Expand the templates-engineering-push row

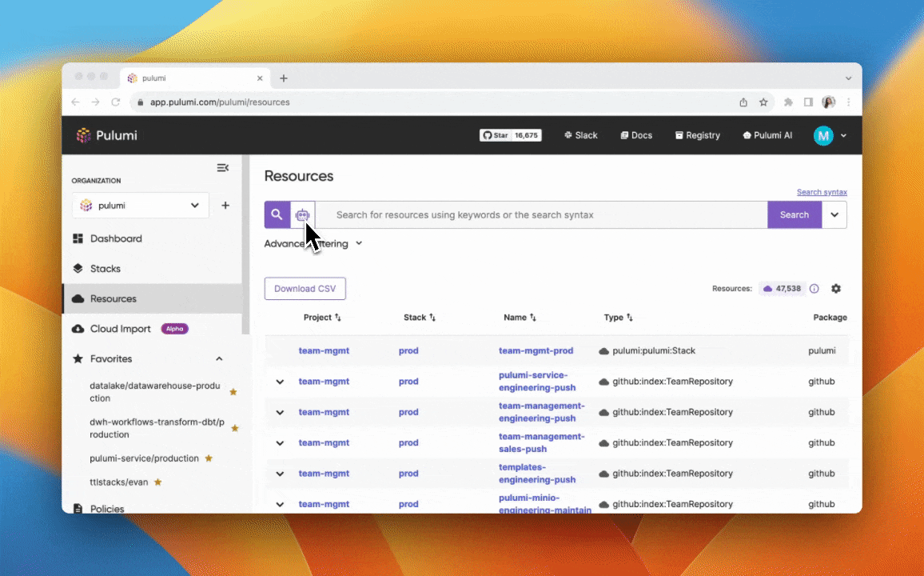tap(280, 474)
